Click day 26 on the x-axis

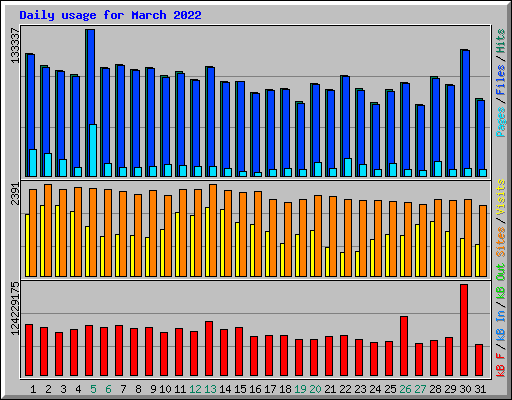[405, 389]
